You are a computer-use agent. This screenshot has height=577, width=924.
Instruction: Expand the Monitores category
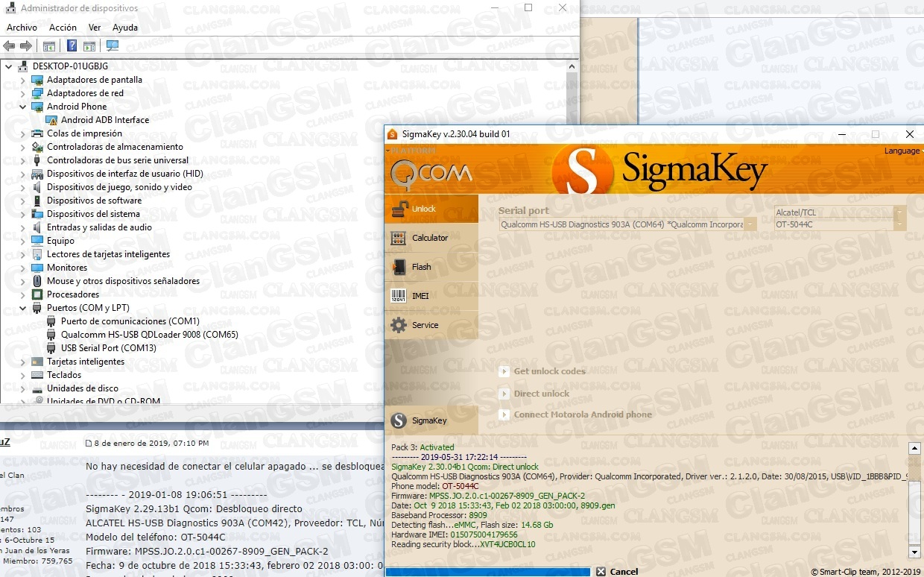23,268
